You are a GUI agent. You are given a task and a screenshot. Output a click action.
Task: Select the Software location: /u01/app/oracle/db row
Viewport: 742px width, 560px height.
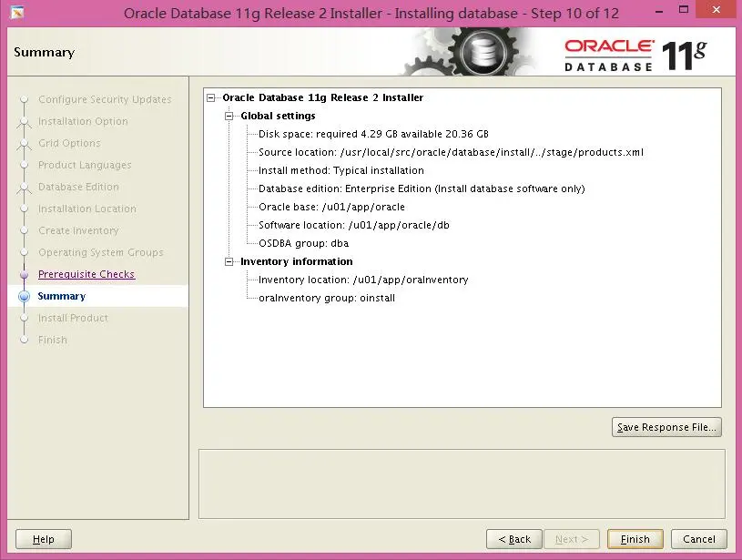click(354, 225)
